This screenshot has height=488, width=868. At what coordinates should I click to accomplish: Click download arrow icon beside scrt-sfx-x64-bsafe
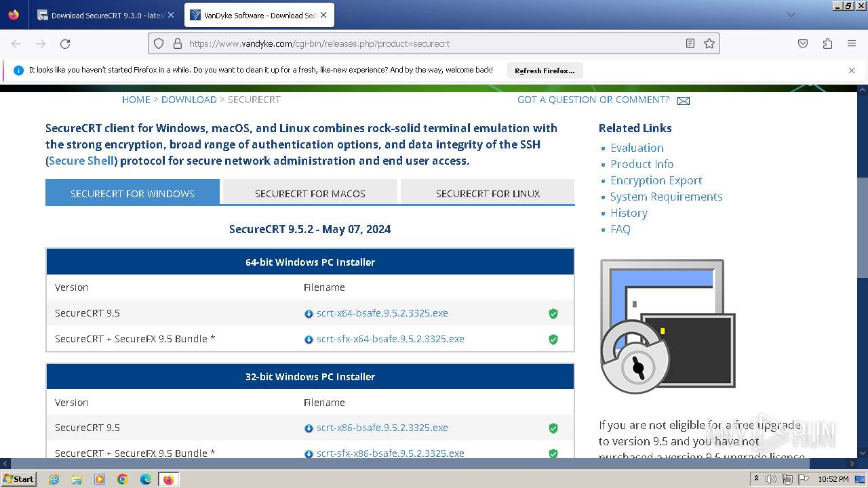pos(309,340)
